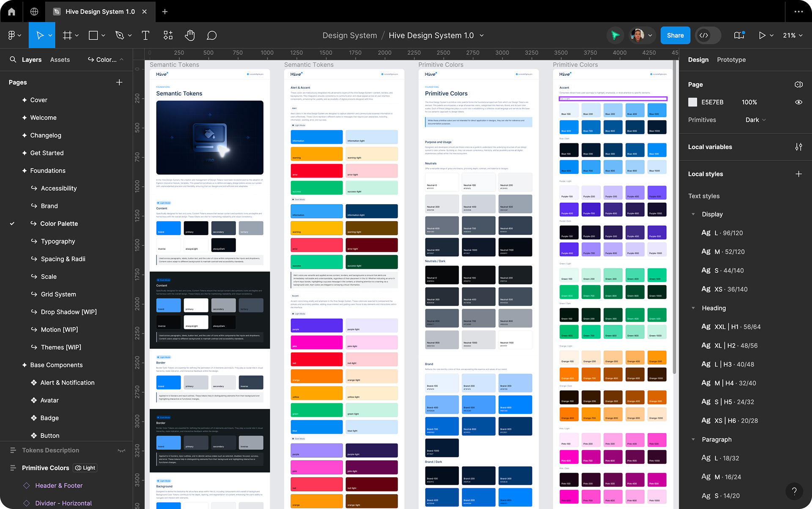Open the Pen tool options chevron

[130, 36]
